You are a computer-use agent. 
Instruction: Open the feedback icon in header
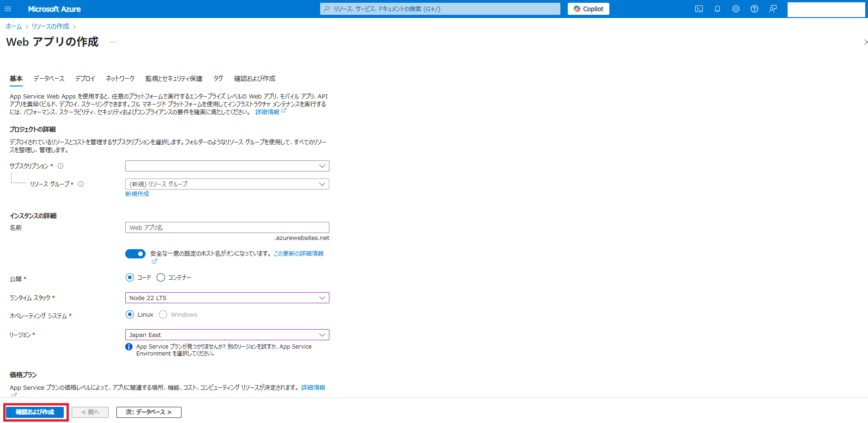(x=773, y=9)
